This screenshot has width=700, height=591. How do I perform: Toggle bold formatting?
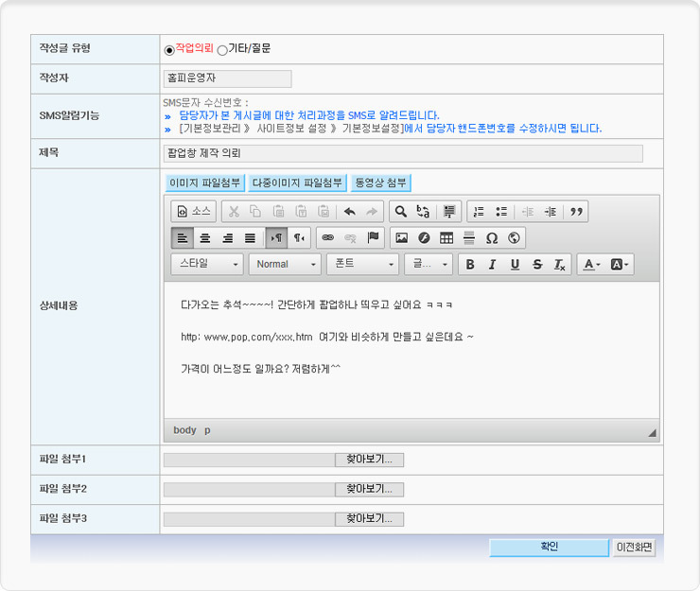470,264
